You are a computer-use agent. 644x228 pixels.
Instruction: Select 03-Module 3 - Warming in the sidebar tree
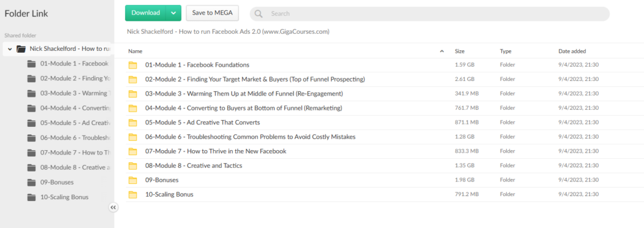click(75, 93)
